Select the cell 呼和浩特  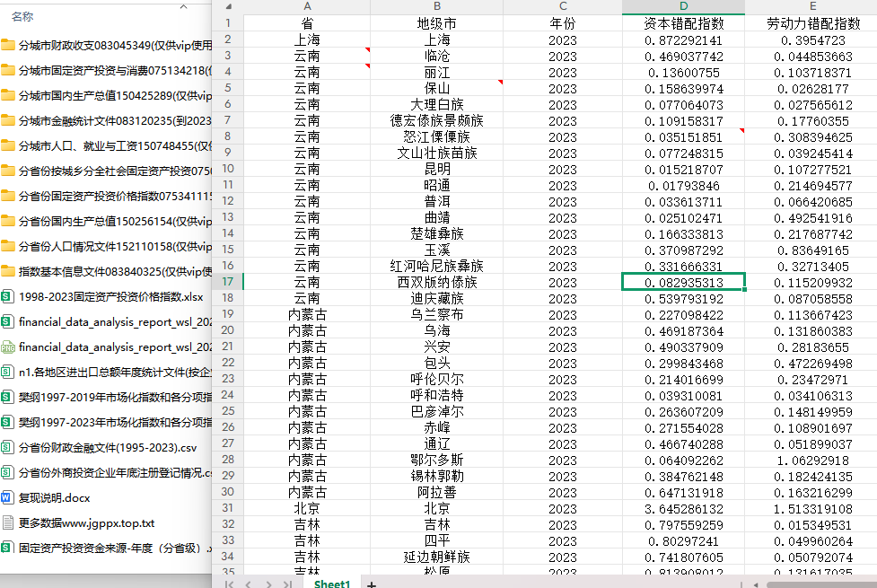pyautogui.click(x=437, y=396)
